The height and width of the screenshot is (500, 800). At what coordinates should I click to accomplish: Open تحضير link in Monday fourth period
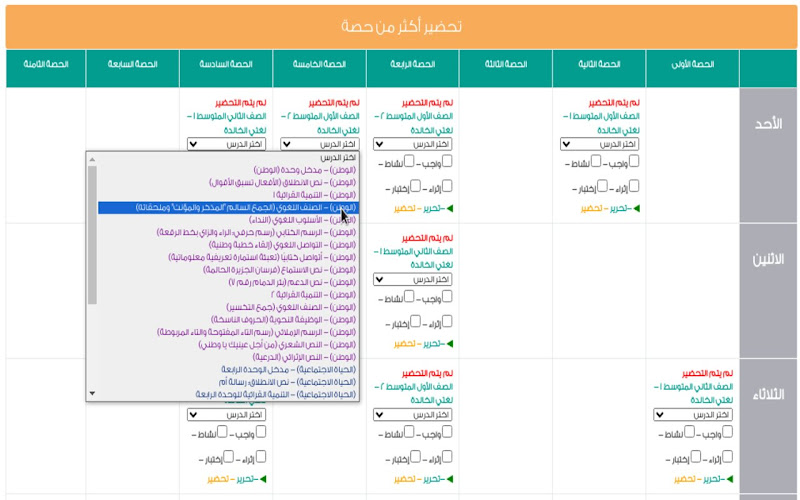click(x=404, y=343)
